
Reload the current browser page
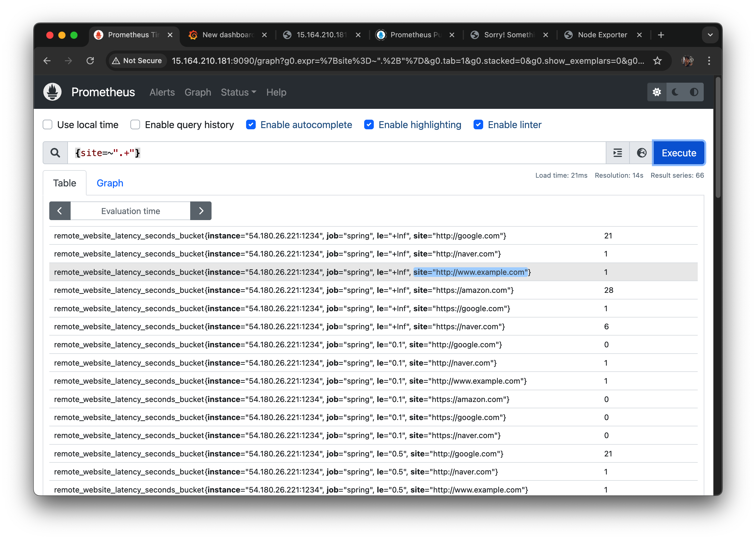click(90, 61)
